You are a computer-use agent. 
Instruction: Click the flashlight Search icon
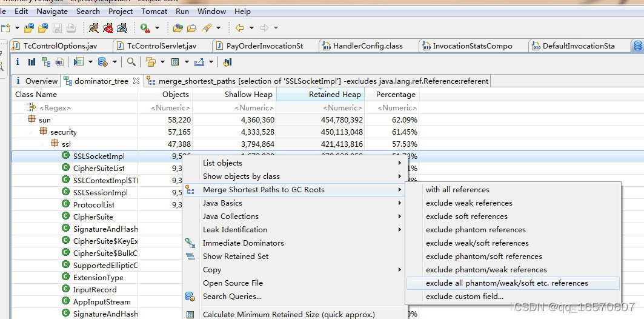pyautogui.click(x=207, y=28)
